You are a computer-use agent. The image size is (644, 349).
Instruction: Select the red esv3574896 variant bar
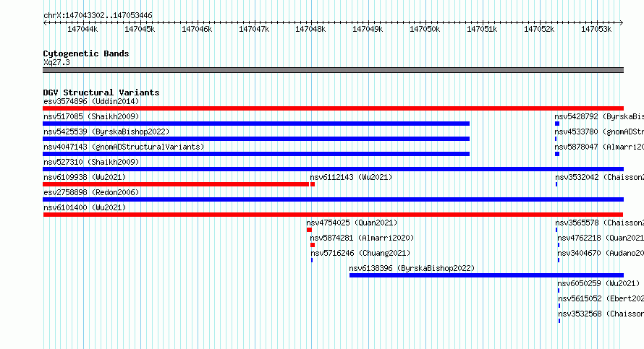pos(333,108)
